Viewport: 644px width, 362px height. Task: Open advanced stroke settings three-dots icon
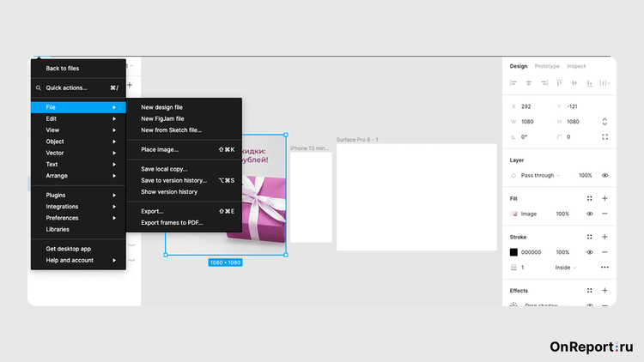605,268
